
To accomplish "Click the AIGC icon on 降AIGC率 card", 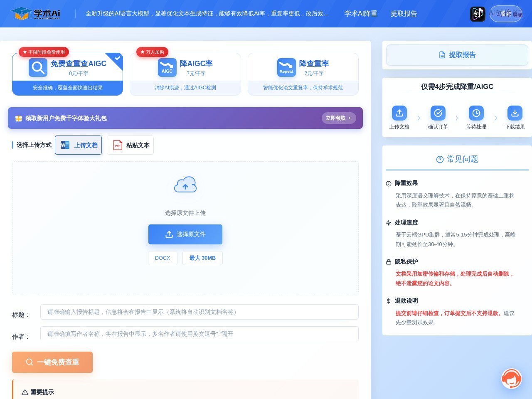I will [167, 67].
